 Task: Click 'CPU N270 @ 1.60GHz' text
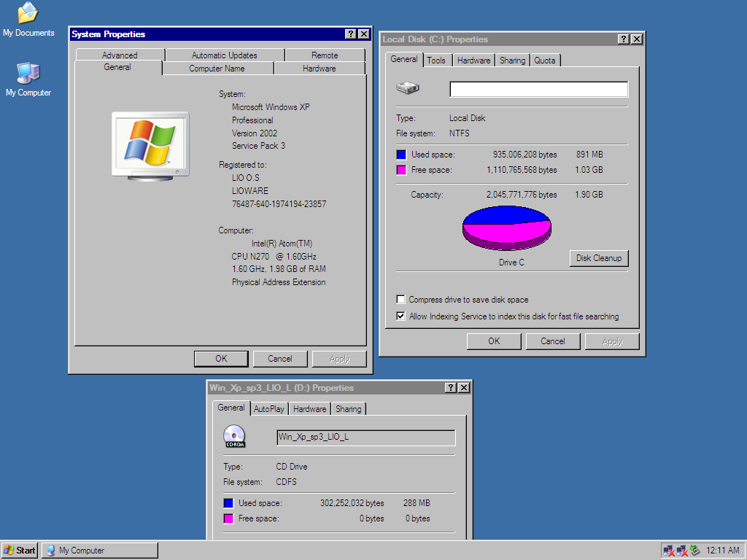point(274,256)
